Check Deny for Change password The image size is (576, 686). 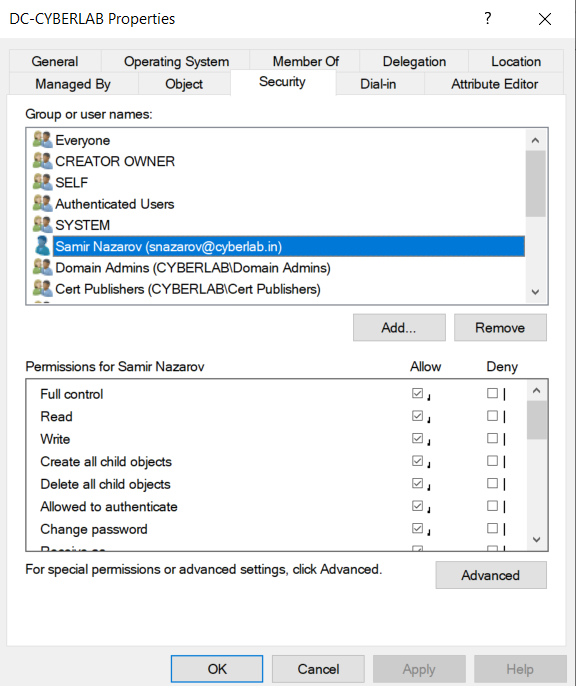[x=492, y=528]
